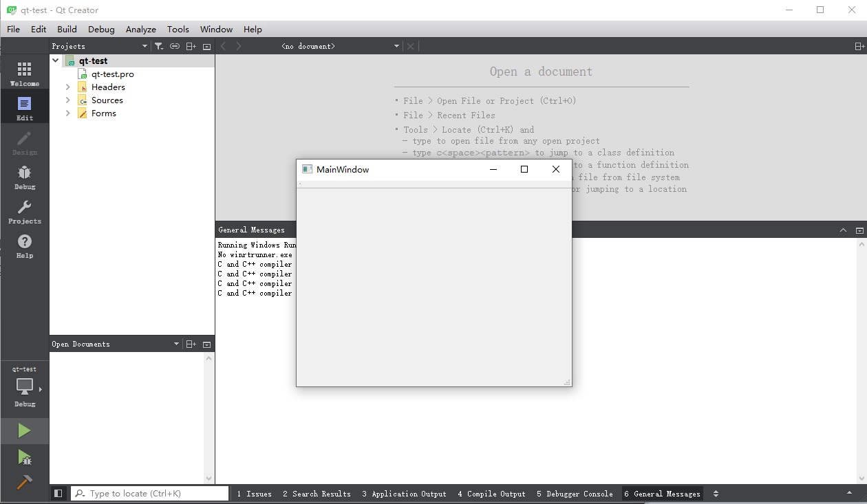Show the Issues output pane
This screenshot has width=867, height=504.
point(254,494)
